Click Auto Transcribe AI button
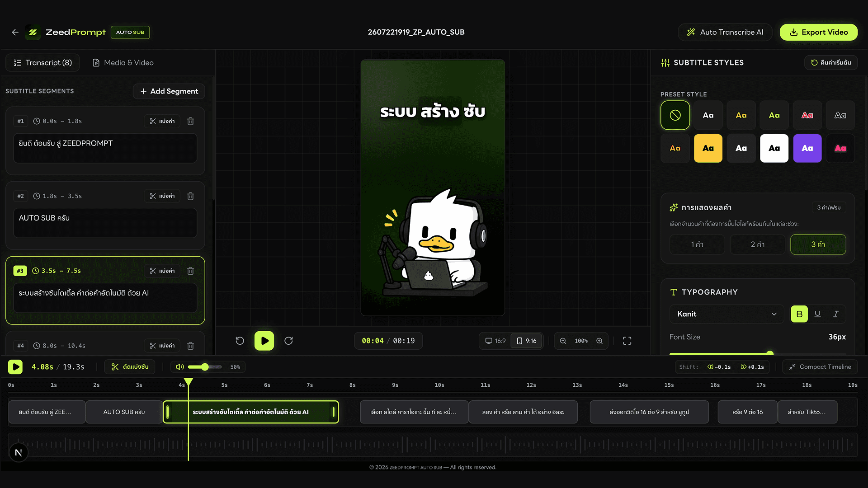 tap(725, 32)
